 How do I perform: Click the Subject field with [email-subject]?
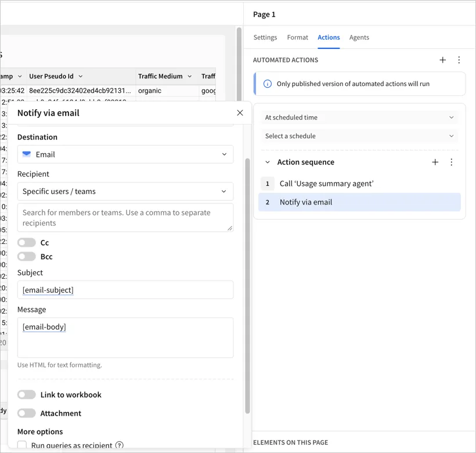(x=125, y=290)
